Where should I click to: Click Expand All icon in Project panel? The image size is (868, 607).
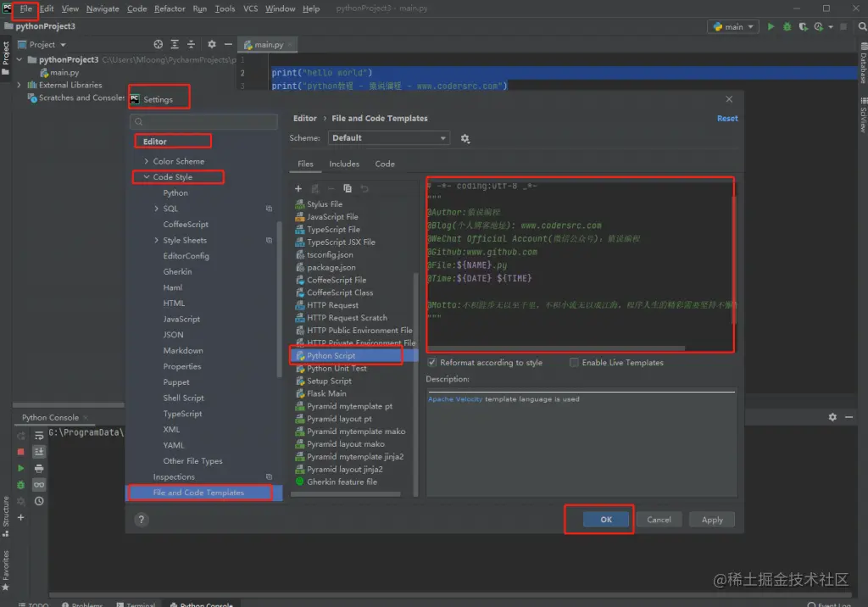point(175,44)
